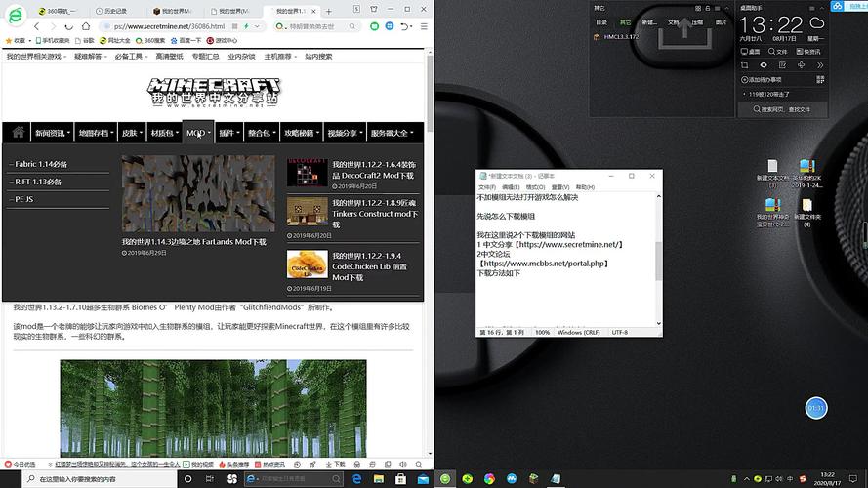Screen dimensions: 868x488
Task: Open the browser hamburger menu
Action: pos(424,26)
